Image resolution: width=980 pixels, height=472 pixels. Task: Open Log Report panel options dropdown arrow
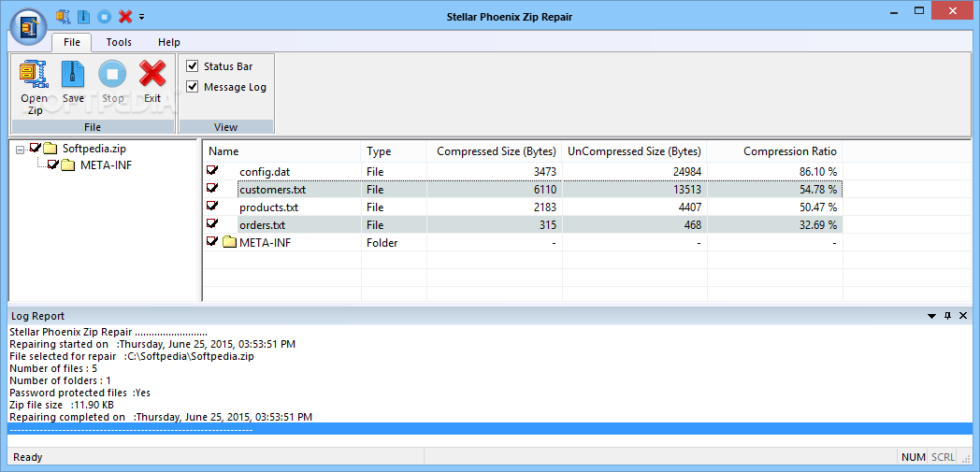931,316
